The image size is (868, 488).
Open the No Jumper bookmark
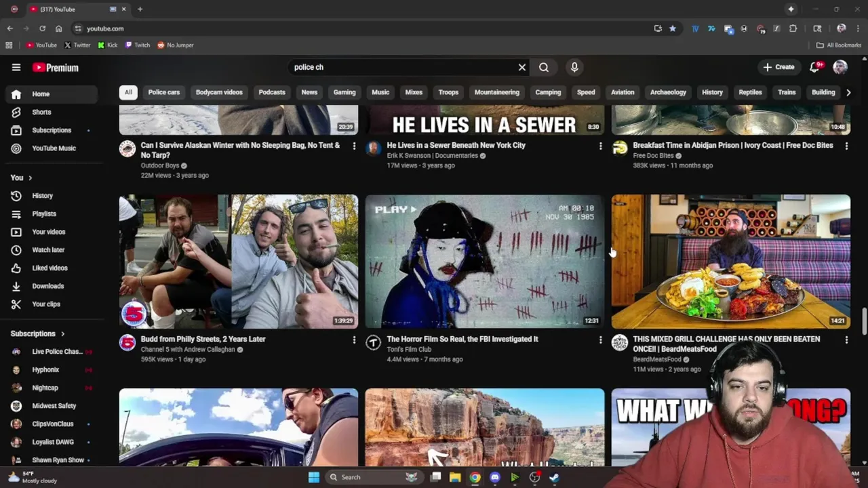pos(176,45)
